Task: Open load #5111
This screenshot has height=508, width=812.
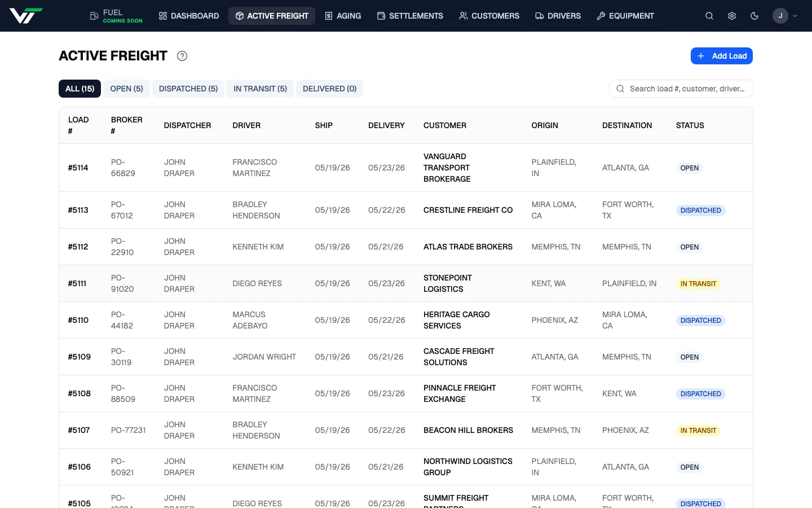Action: [x=406, y=283]
